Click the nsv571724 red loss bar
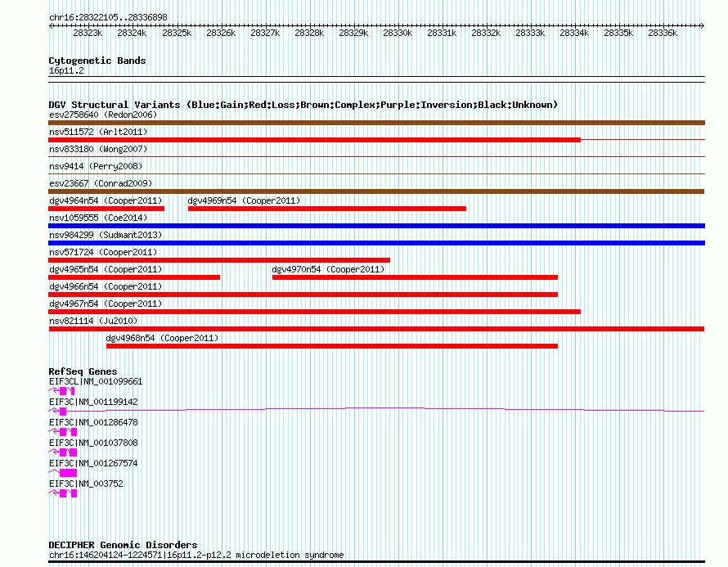Viewport: 728px width, 567px height. pos(219,260)
